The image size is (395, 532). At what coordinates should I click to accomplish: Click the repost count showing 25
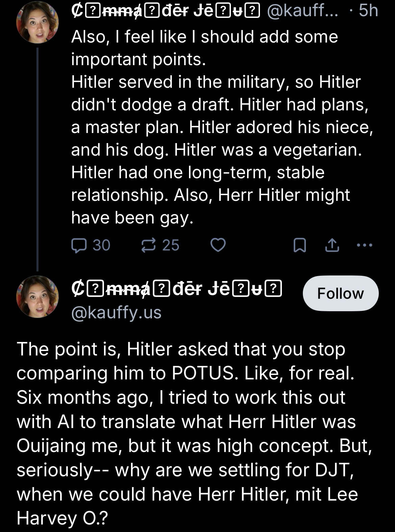click(170, 245)
